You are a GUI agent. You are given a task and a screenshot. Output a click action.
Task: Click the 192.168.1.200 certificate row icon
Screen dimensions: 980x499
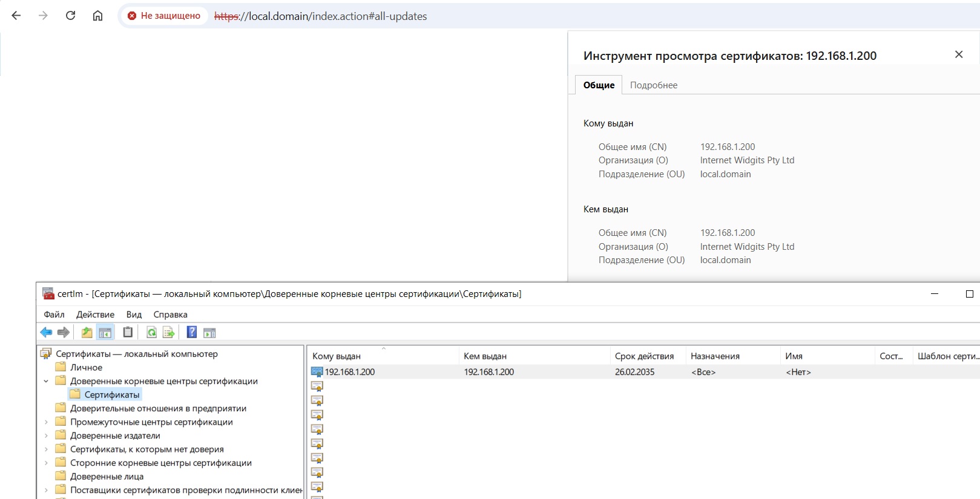click(x=317, y=372)
